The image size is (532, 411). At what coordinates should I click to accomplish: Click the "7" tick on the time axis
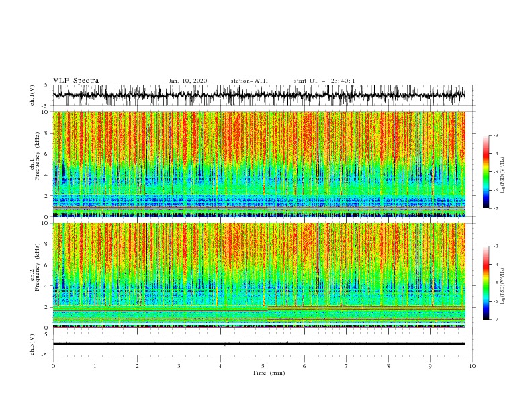click(347, 366)
